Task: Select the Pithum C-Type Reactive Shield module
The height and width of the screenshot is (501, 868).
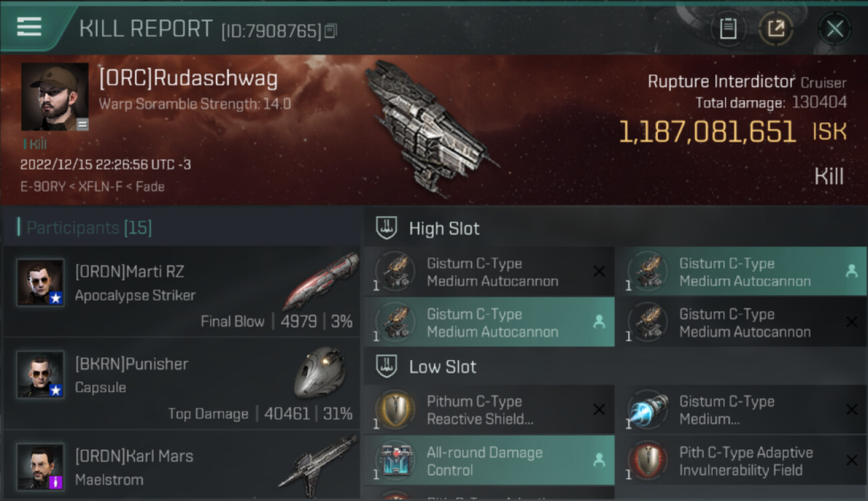Action: click(489, 410)
